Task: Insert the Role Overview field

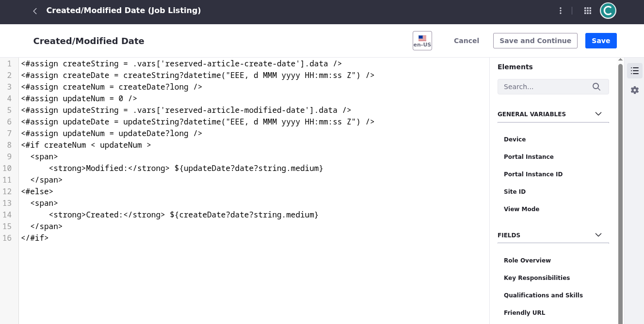Action: coord(527,261)
